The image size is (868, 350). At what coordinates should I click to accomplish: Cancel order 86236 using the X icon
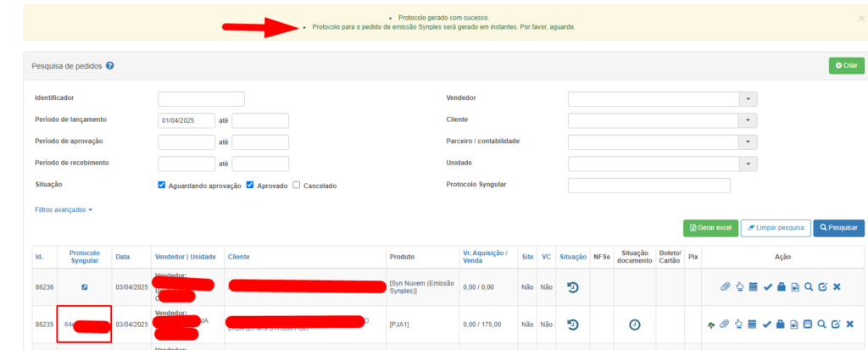pyautogui.click(x=837, y=287)
